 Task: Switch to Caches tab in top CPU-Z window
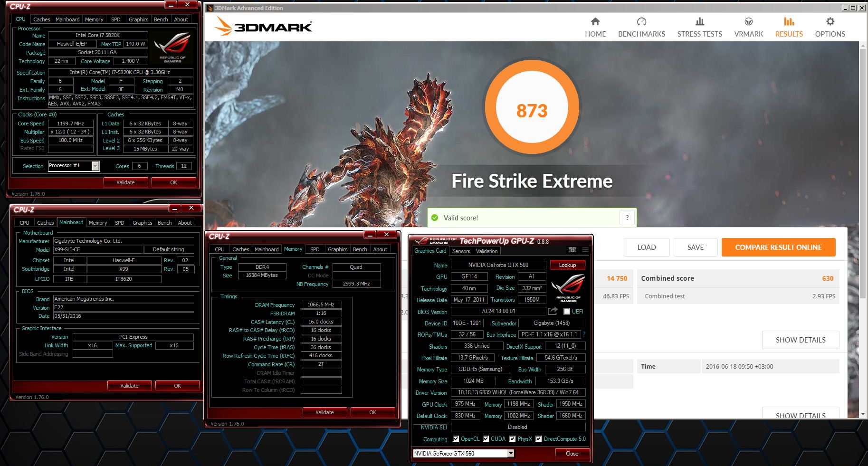click(41, 19)
